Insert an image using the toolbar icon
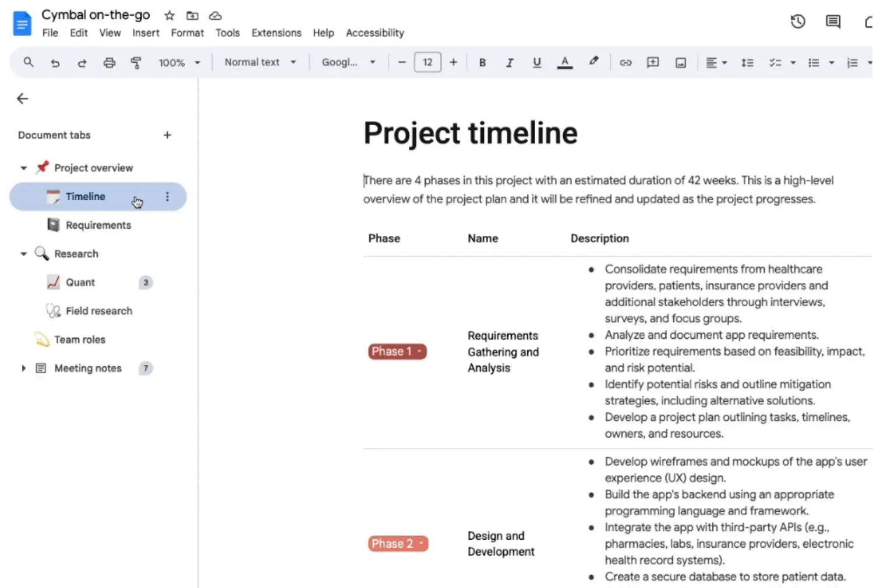The image size is (873, 588). pyautogui.click(x=680, y=62)
